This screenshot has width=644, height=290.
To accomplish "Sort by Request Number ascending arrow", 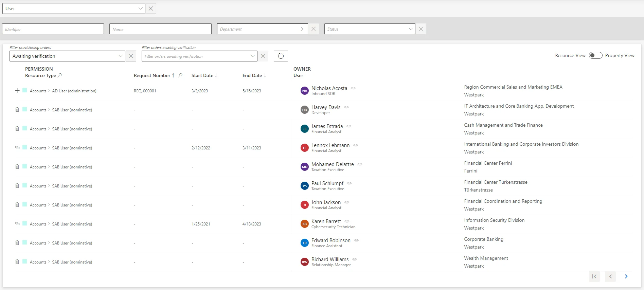I will (x=173, y=75).
